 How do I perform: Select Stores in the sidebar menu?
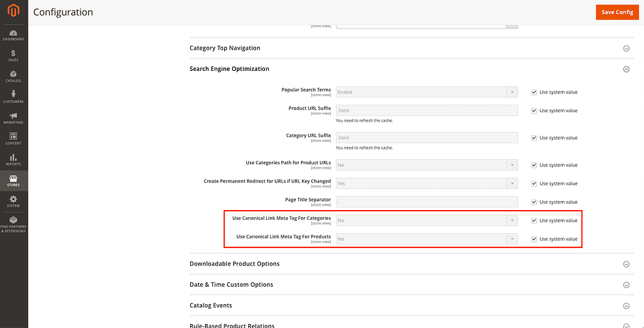[x=14, y=178]
